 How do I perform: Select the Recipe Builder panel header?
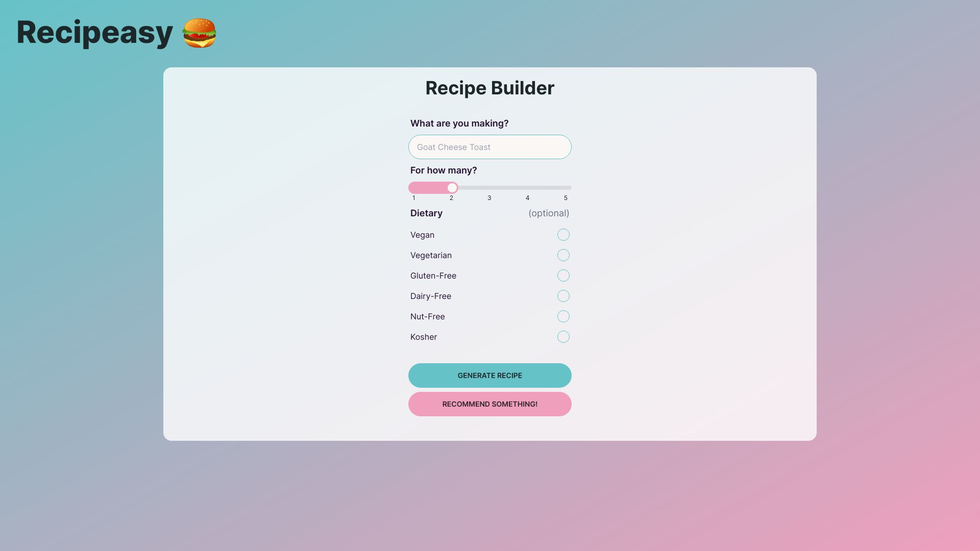point(490,87)
